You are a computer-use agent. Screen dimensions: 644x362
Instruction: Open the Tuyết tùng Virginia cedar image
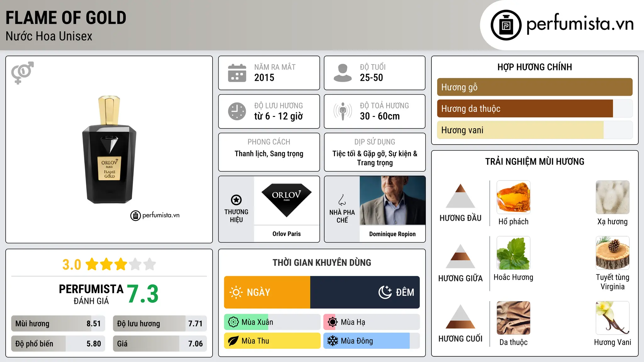click(x=613, y=253)
